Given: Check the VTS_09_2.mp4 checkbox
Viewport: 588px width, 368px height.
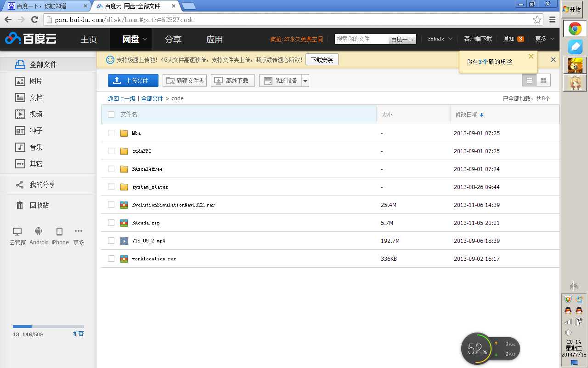Looking at the screenshot, I should pos(111,241).
